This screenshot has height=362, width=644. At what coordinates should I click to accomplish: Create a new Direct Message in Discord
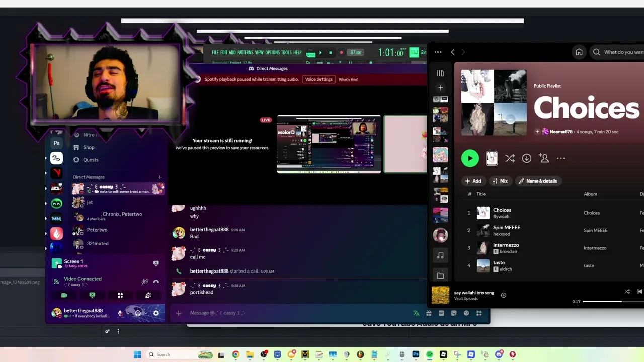160,177
